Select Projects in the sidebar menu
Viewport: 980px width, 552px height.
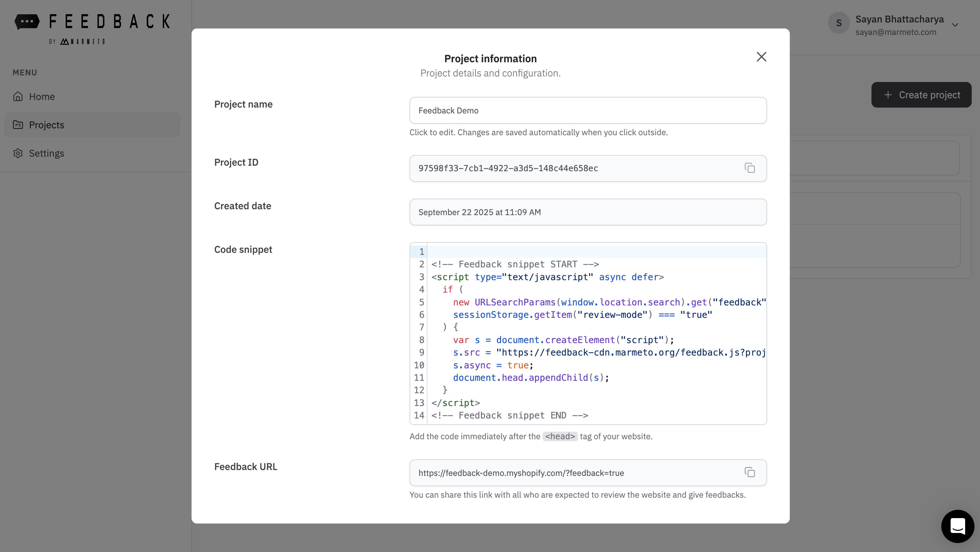tap(46, 125)
